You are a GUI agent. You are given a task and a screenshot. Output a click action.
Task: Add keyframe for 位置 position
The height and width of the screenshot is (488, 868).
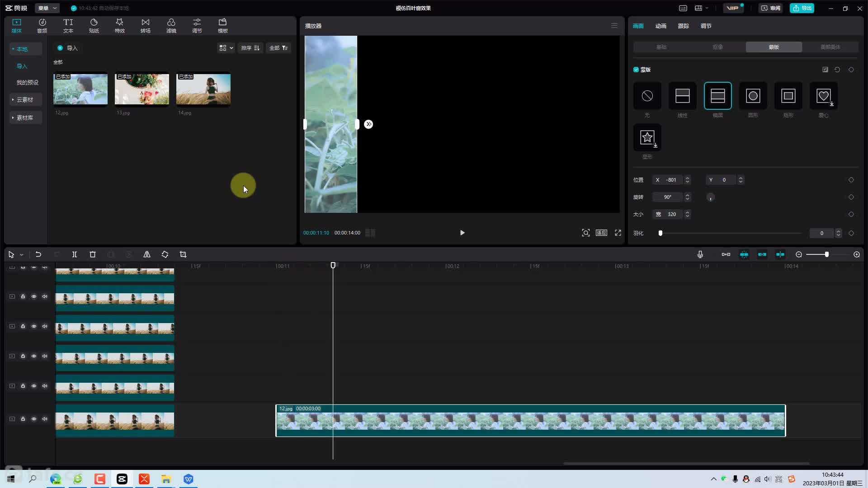[851, 180]
